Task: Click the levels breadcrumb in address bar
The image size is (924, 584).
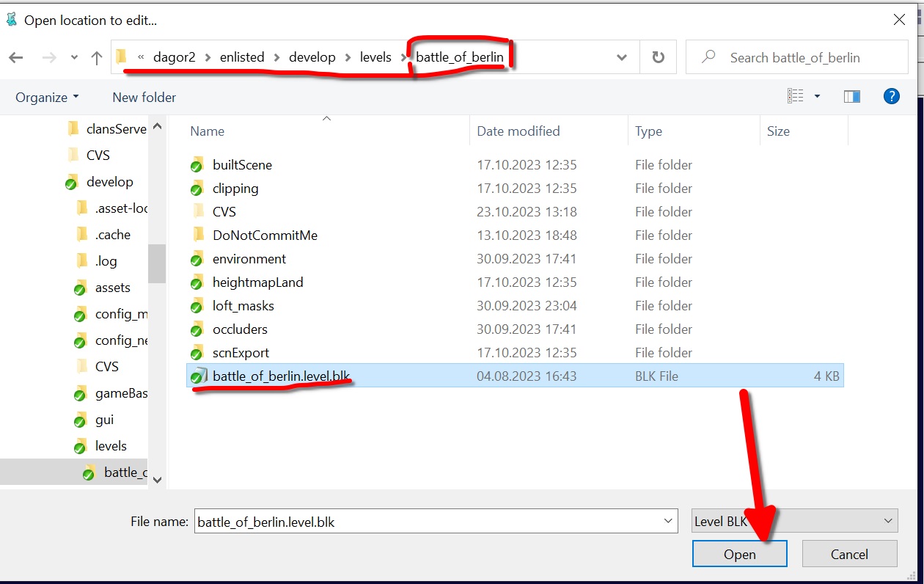Action: click(375, 57)
